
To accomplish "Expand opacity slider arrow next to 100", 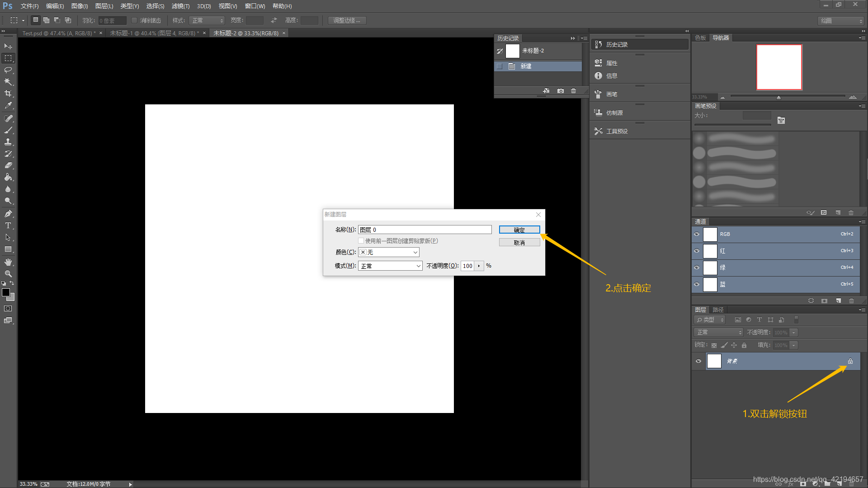I will (x=479, y=266).
